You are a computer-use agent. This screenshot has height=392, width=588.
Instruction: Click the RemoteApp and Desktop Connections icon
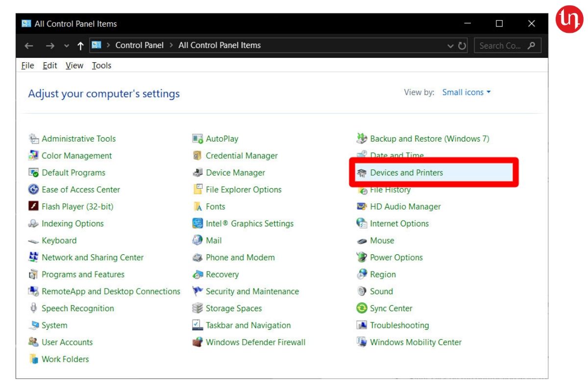pos(34,292)
